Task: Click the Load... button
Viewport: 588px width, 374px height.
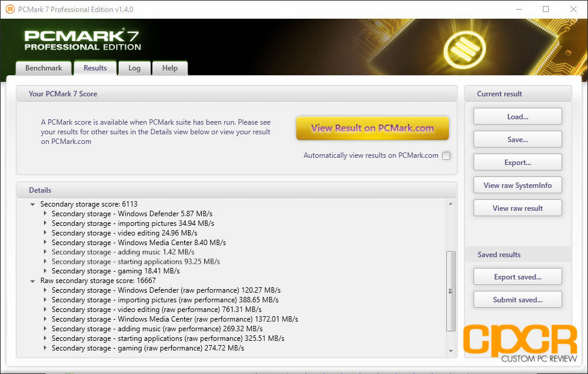Action: click(518, 117)
